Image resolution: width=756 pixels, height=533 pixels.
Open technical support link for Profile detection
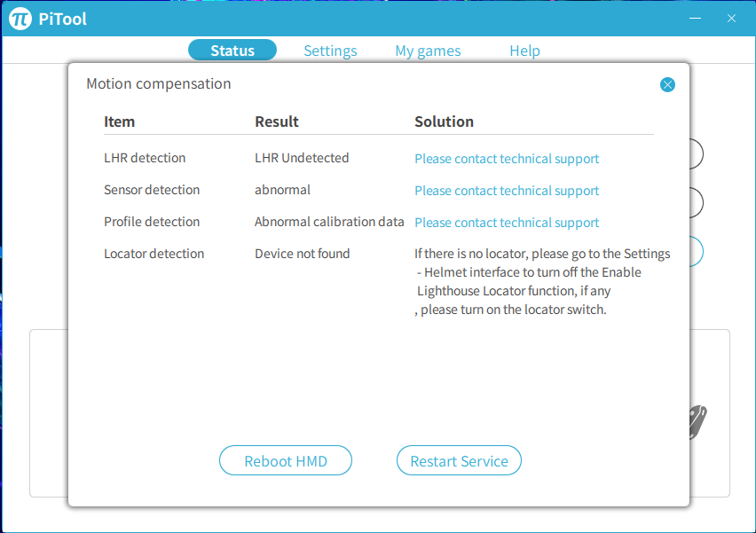(x=507, y=223)
